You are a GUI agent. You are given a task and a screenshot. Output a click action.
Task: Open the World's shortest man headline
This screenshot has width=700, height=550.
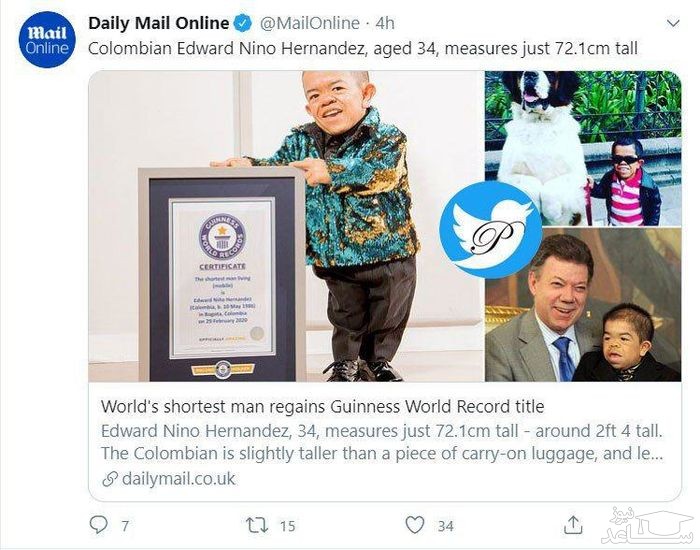pyautogui.click(x=322, y=407)
